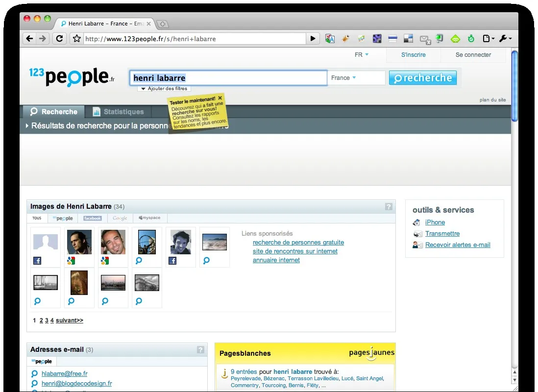This screenshot has height=392, width=538.
Task: Click the mail checker extension icon
Action: point(425,39)
